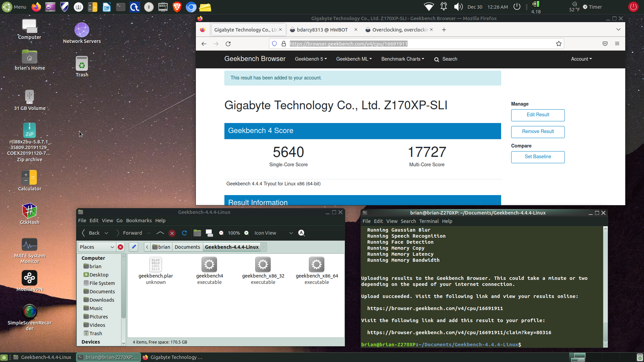Click the Edit Result button
The height and width of the screenshot is (362, 644).
(538, 115)
